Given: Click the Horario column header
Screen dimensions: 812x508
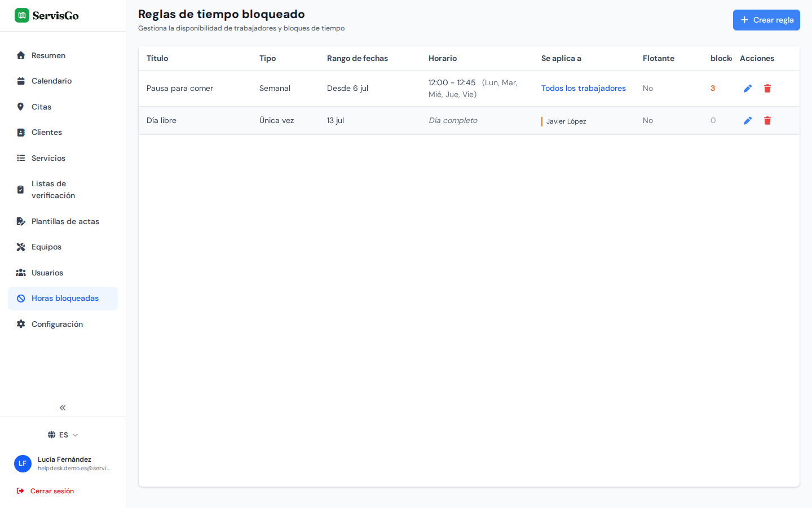Looking at the screenshot, I should (x=443, y=58).
